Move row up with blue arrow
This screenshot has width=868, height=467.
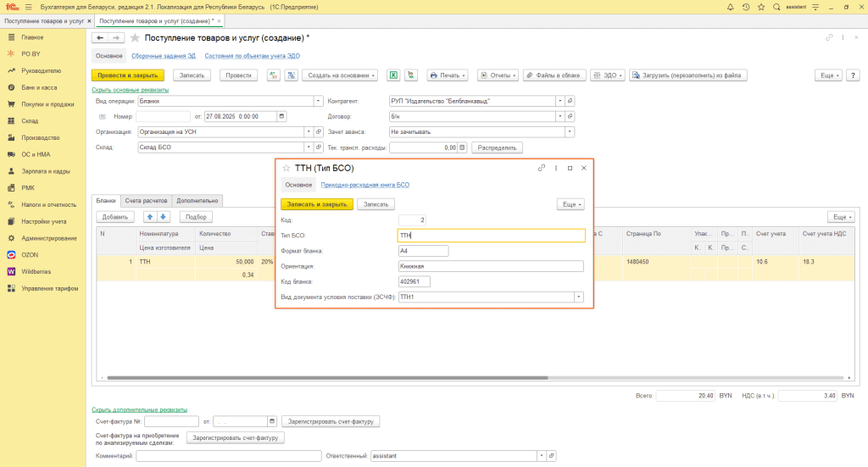149,217
